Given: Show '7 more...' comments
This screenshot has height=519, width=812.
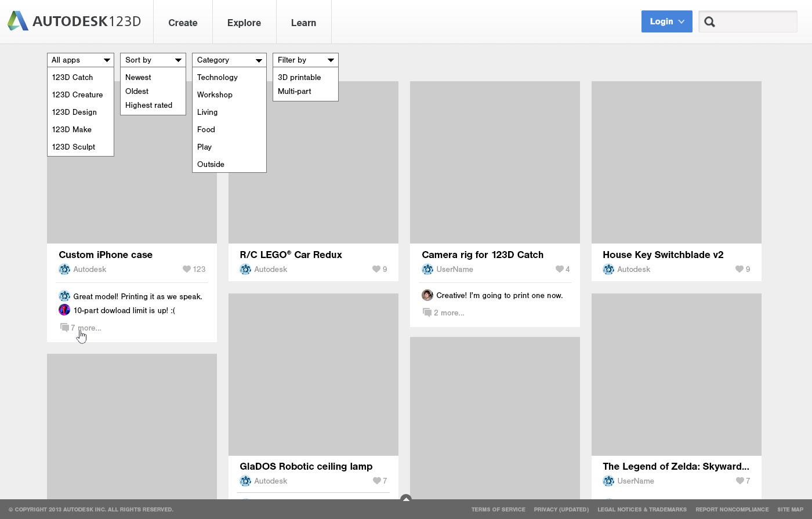Looking at the screenshot, I should [86, 328].
